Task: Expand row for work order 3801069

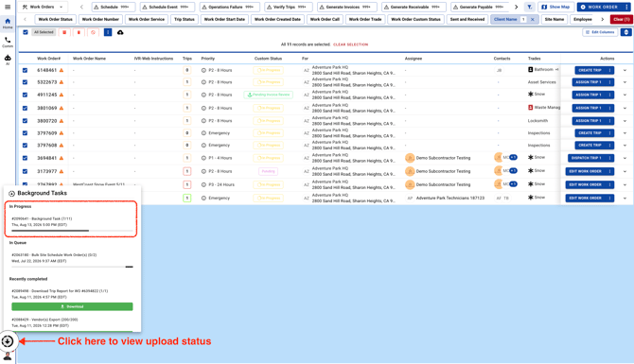Action: click(x=625, y=109)
